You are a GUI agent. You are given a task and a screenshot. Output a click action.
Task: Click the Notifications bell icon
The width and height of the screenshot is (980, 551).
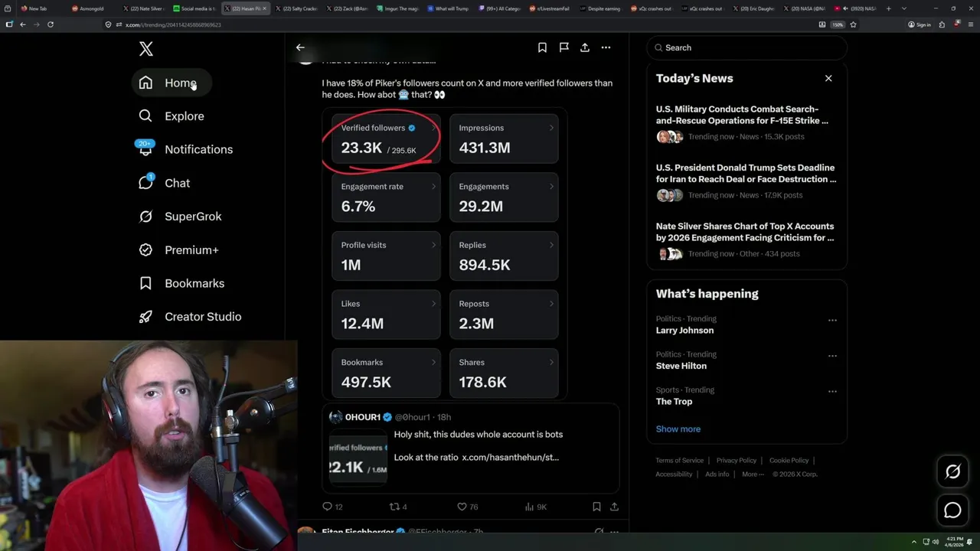(145, 149)
